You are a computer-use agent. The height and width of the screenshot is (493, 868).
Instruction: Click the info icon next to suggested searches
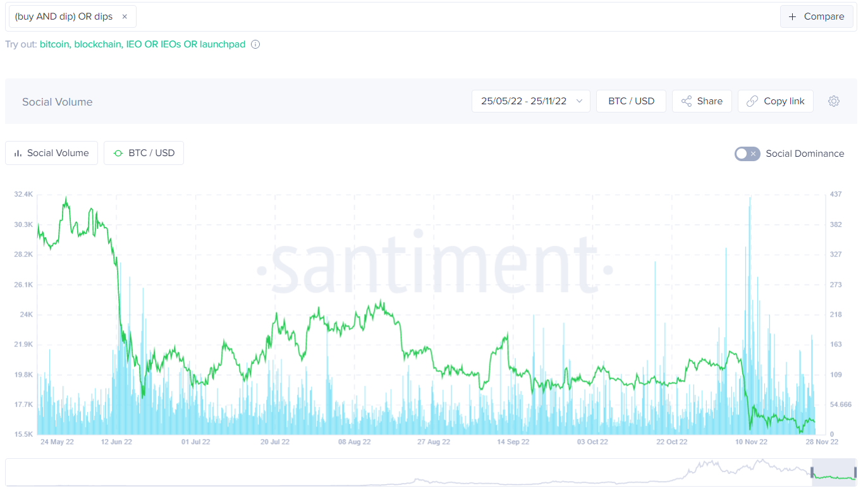(255, 44)
